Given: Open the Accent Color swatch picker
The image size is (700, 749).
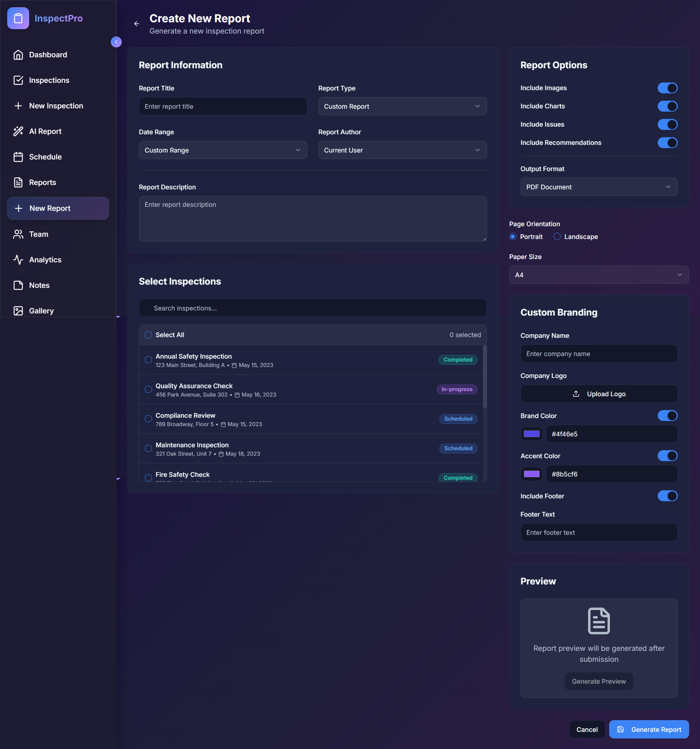Looking at the screenshot, I should point(531,474).
